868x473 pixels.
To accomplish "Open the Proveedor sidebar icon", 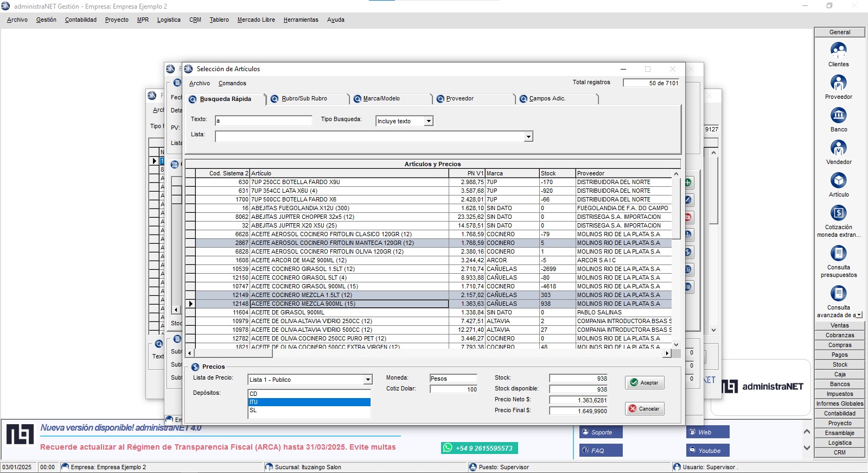I will click(838, 83).
